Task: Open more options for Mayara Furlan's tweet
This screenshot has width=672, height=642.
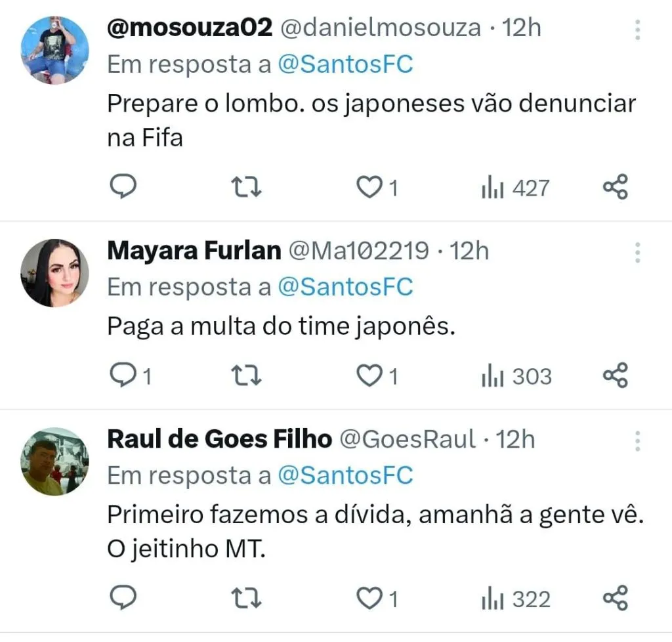Action: click(637, 253)
